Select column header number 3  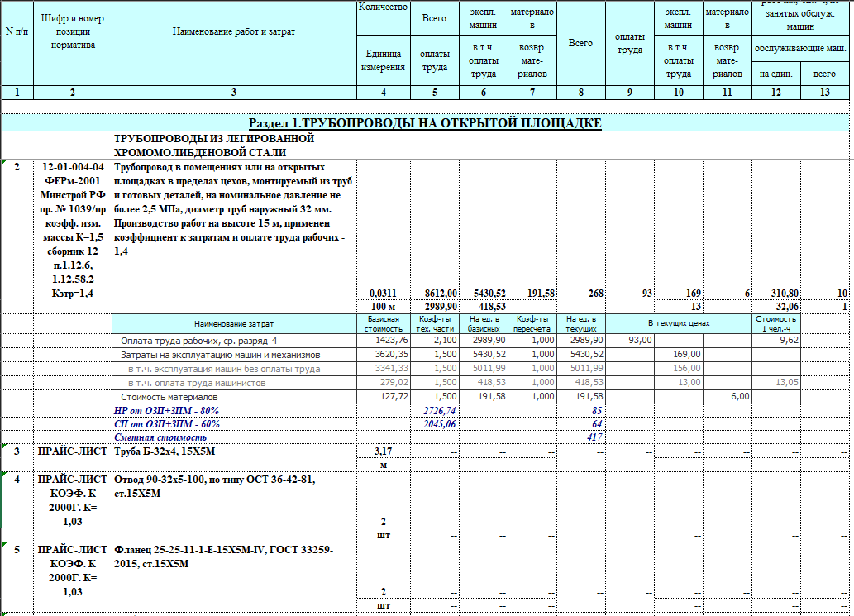click(x=234, y=93)
